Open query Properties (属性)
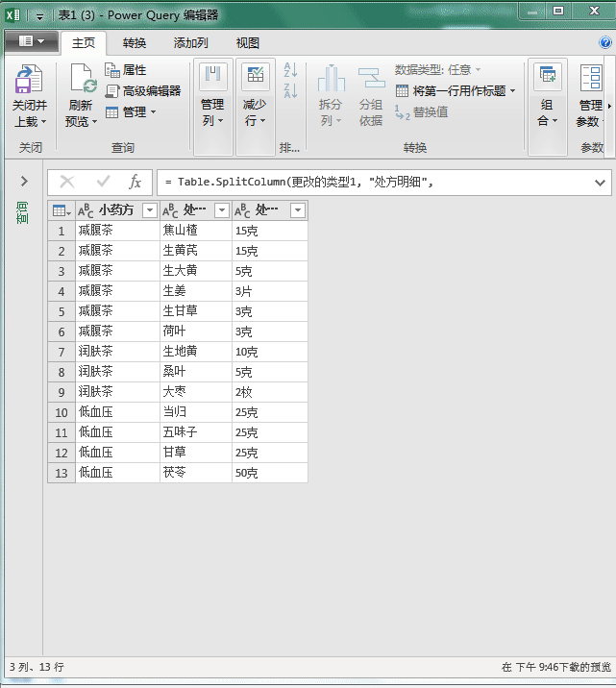Screen dimensions: 616x688 (x=126, y=70)
